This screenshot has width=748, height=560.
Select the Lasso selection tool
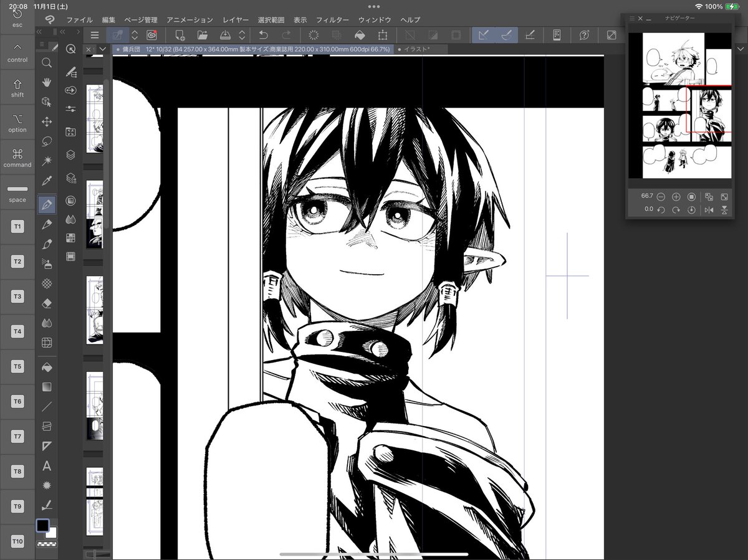(x=46, y=141)
